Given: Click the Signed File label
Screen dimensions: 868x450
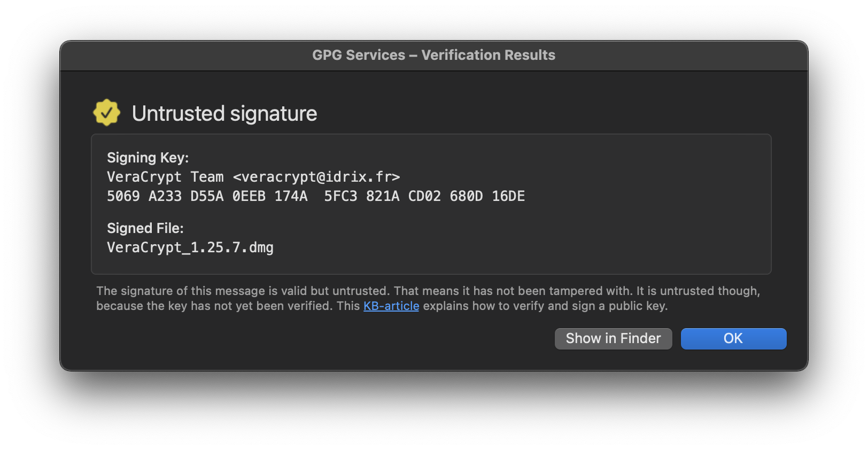Looking at the screenshot, I should click(145, 228).
